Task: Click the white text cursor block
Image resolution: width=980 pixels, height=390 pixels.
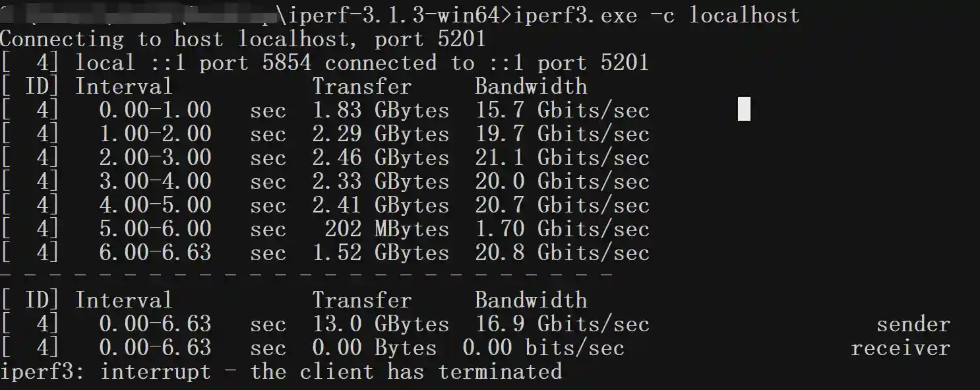Action: click(x=743, y=109)
